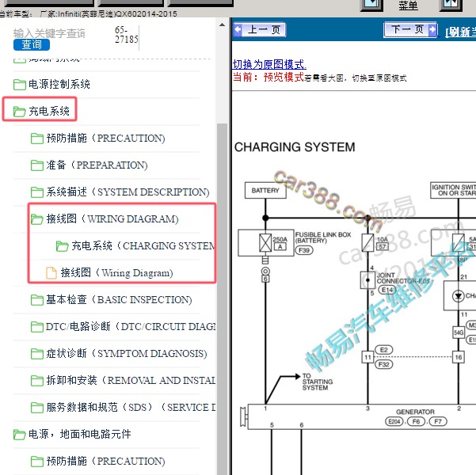Open the 准备 (PREPARATION) folder
This screenshot has width=476, height=475.
pos(97,165)
